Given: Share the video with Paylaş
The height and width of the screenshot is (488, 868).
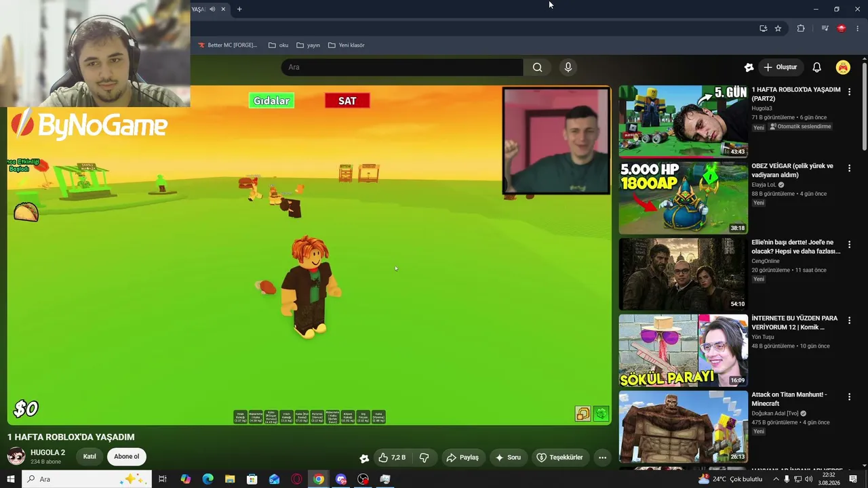Looking at the screenshot, I should coord(462,457).
